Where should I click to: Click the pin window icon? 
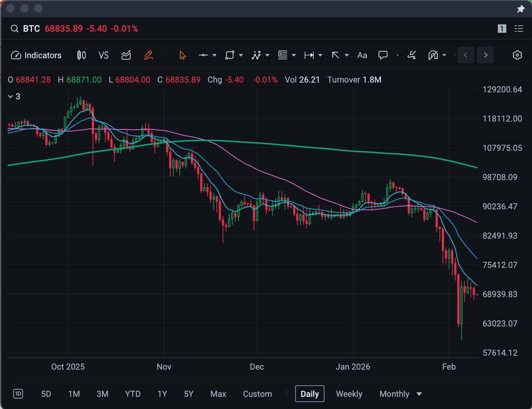point(521,9)
